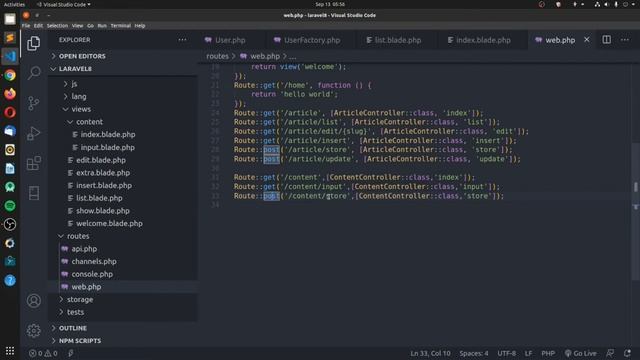Show Applications grid in dock
The width and height of the screenshot is (640, 360).
point(10,351)
